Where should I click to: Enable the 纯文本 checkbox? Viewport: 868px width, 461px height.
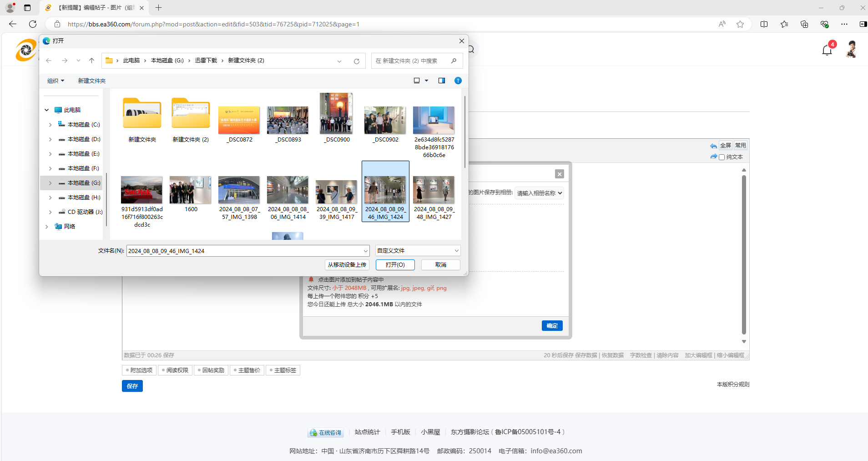pyautogui.click(x=722, y=157)
